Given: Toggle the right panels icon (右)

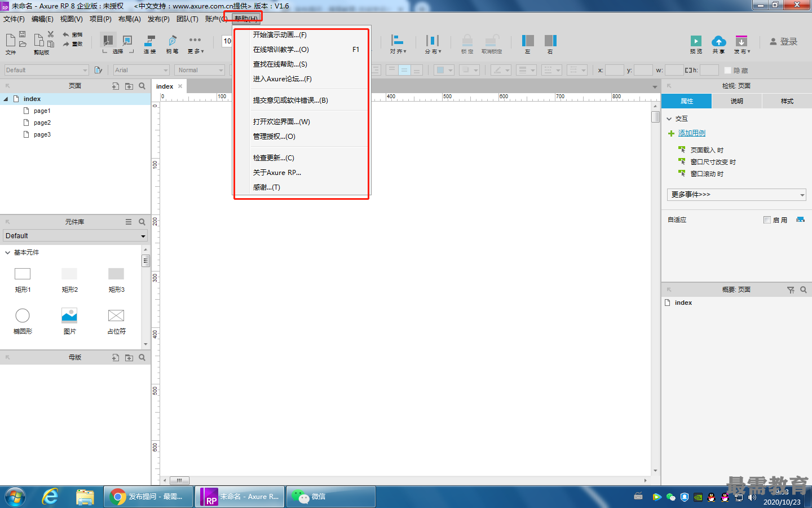Looking at the screenshot, I should (x=550, y=43).
